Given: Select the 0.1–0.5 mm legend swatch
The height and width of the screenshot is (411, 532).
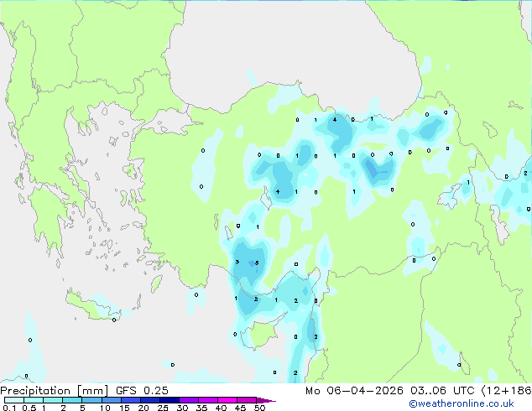Looking at the screenshot, I should 14,400.
